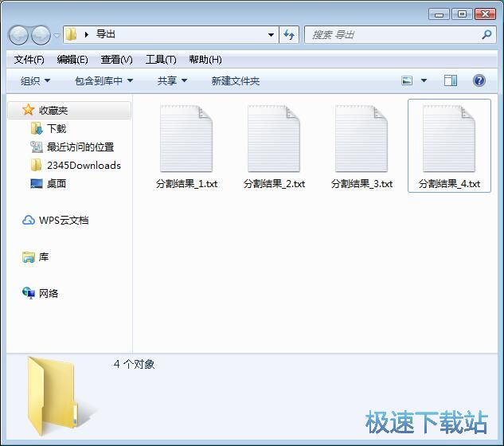Image resolution: width=504 pixels, height=446 pixels.
Task: Click the 分割结果_4.txt file name
Action: [449, 184]
